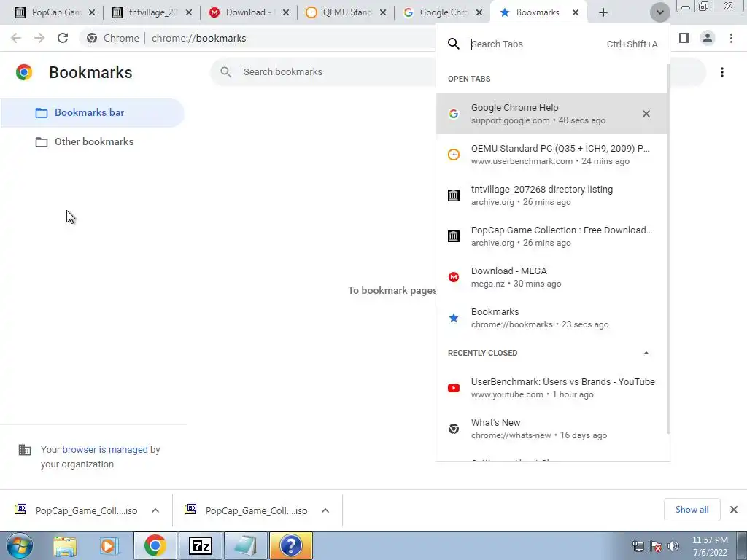747x560 pixels.
Task: Click the blue star icon for Bookmarks entry
Action: (x=454, y=318)
